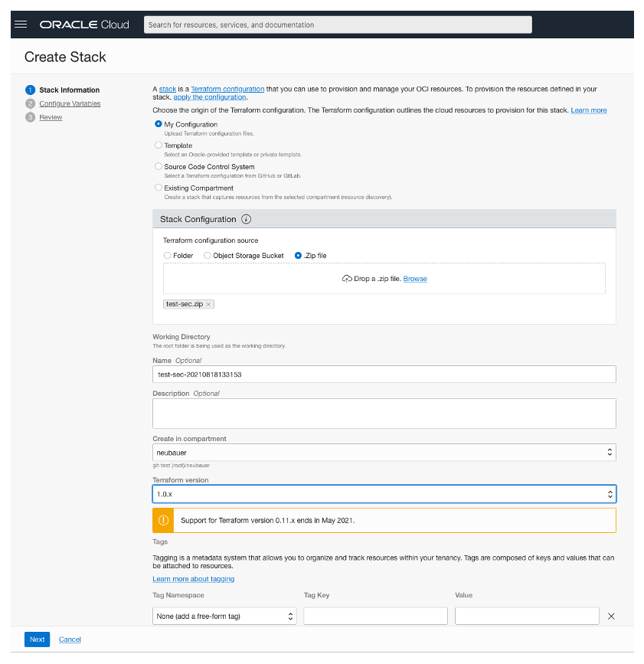
Task: Click the cloud upload icon in drop zone
Action: (x=346, y=279)
